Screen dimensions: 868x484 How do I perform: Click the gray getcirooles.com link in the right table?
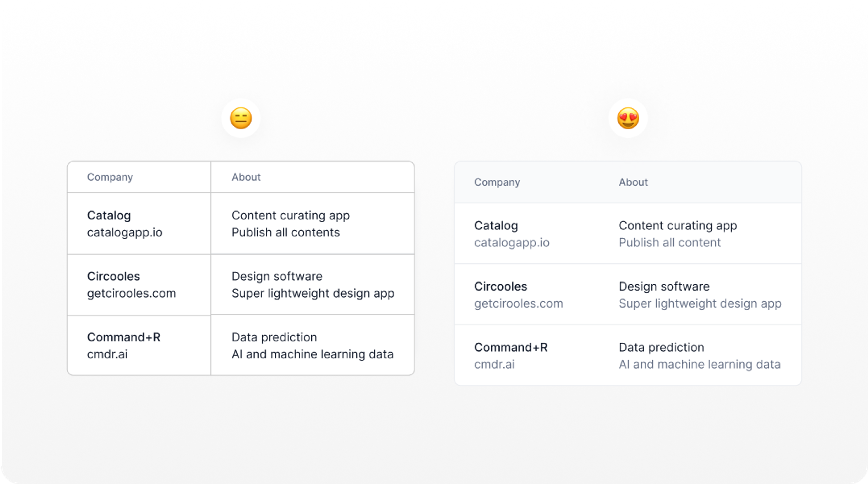click(x=519, y=303)
